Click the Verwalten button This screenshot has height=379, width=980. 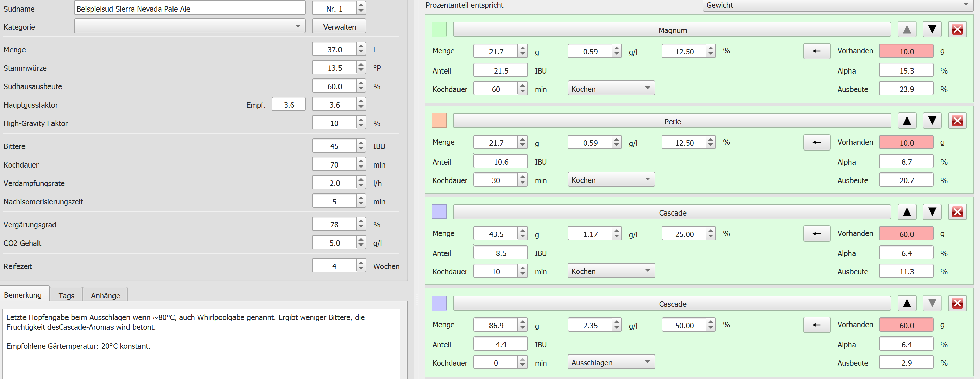coord(339,27)
